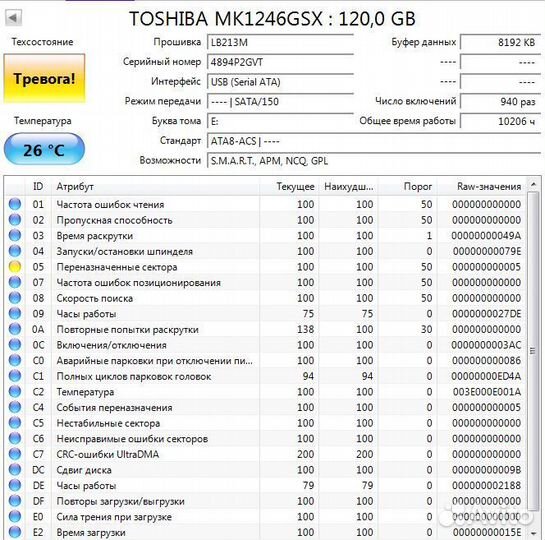Screen dimensions: 545x540
Task: Open the 26 °C temperature indicator
Action: click(44, 149)
